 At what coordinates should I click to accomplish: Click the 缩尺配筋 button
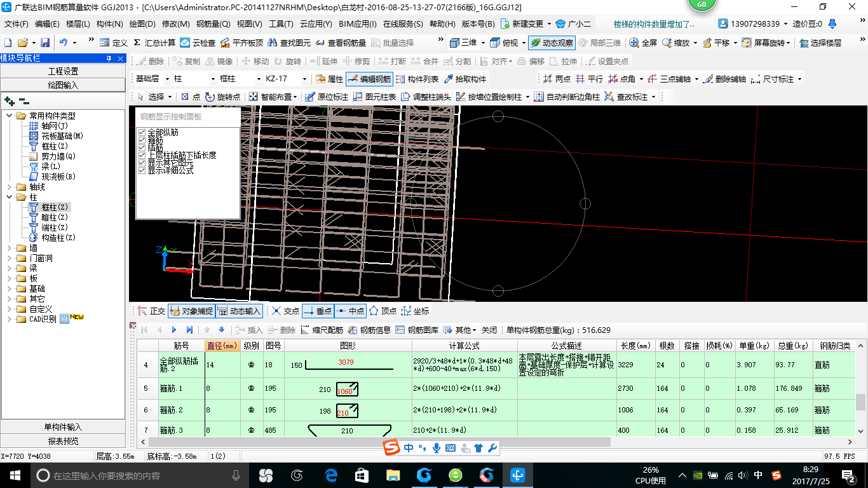(322, 330)
